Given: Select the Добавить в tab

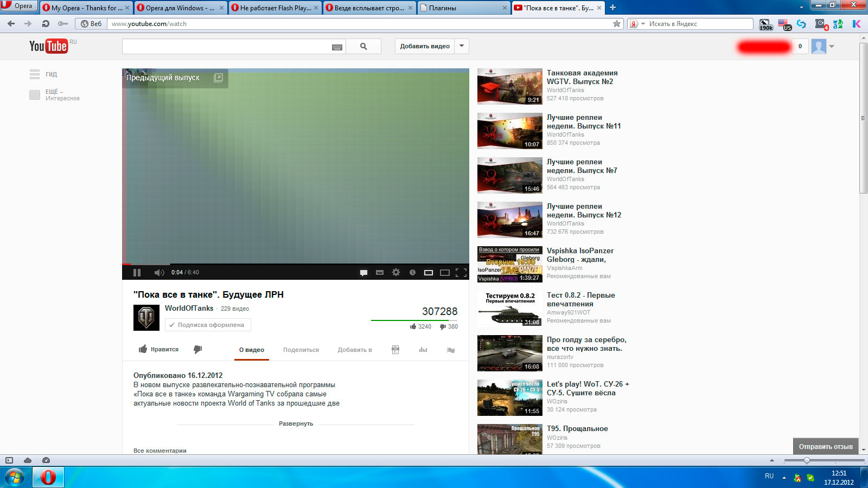Looking at the screenshot, I should (x=355, y=350).
